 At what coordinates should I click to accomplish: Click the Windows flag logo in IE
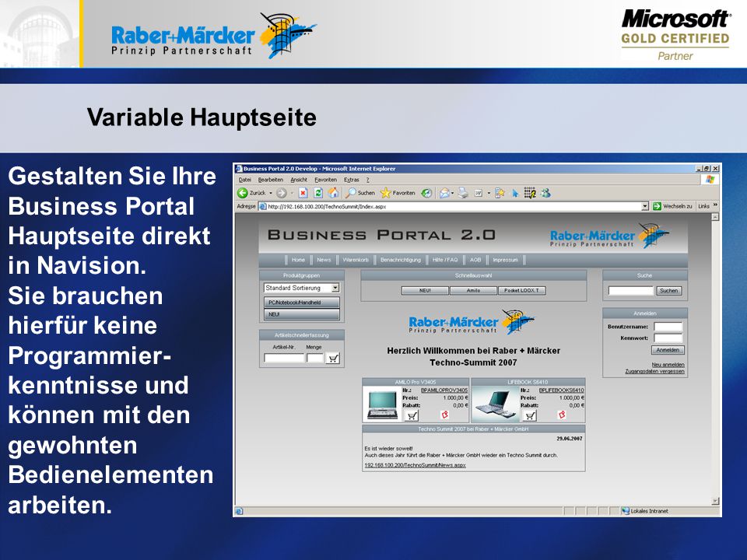click(710, 180)
